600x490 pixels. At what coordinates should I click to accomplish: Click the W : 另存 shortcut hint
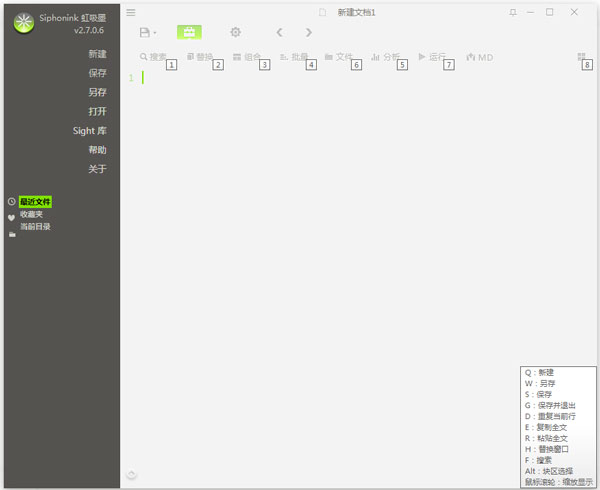(x=540, y=383)
